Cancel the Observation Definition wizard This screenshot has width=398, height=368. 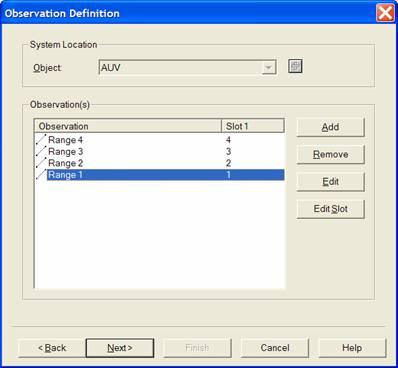point(275,348)
